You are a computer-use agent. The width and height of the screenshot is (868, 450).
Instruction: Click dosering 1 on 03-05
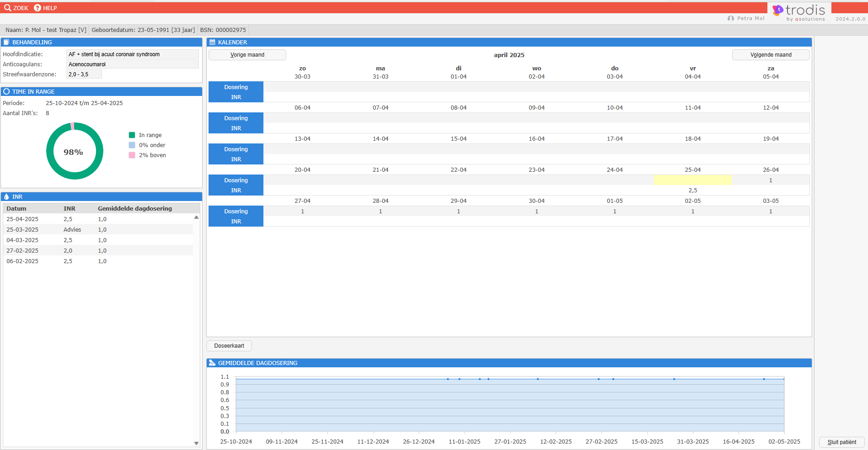771,211
